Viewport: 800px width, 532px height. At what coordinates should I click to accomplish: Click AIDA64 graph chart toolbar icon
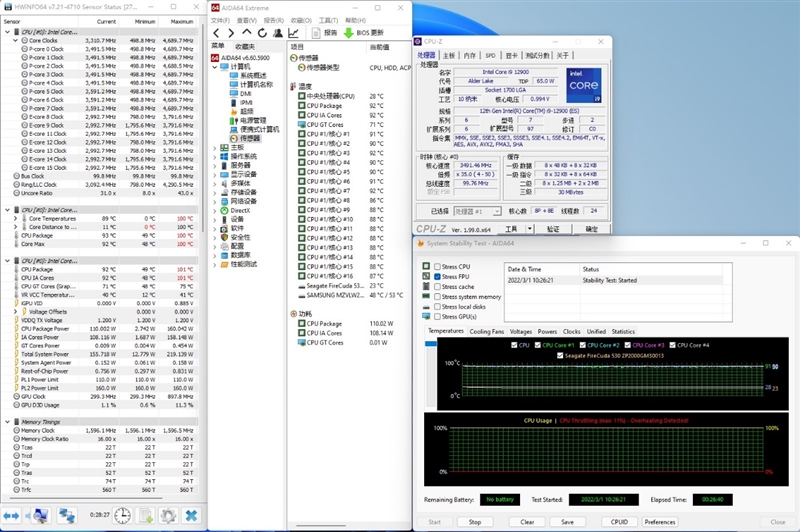293,33
